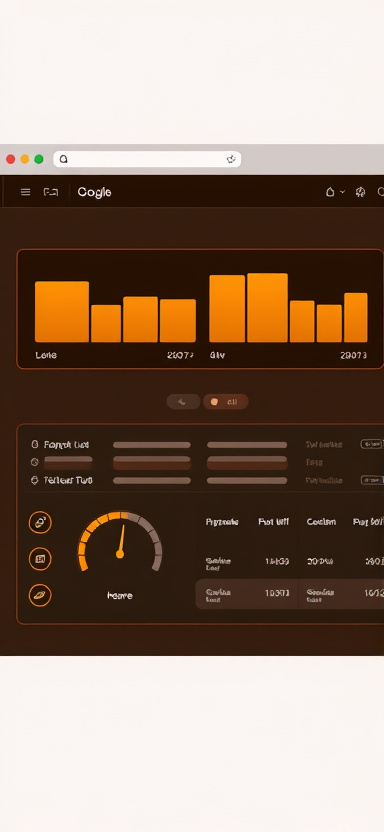Click the icon at the address bar's left
The width and height of the screenshot is (384, 832).
tap(63, 159)
